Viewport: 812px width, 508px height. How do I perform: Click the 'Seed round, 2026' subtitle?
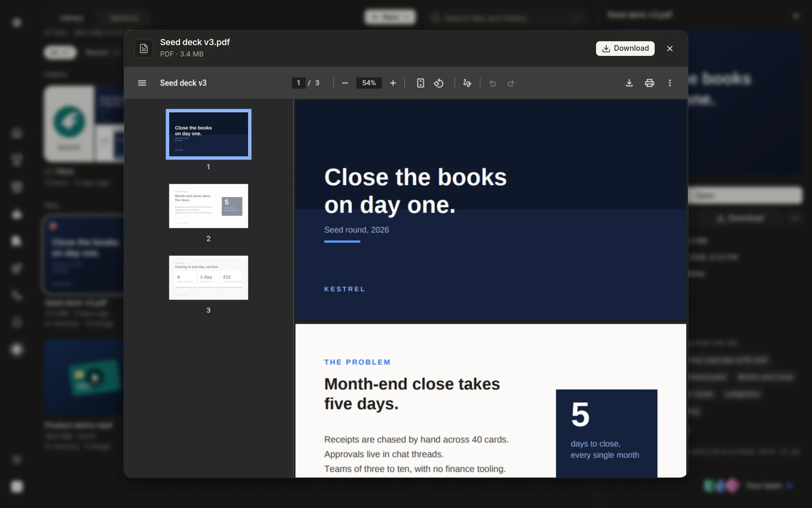(356, 230)
